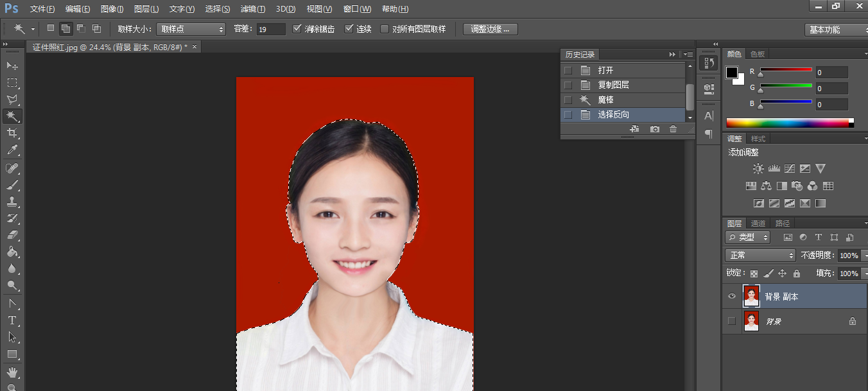Create new document from current history state
The width and height of the screenshot is (868, 391).
pos(634,129)
